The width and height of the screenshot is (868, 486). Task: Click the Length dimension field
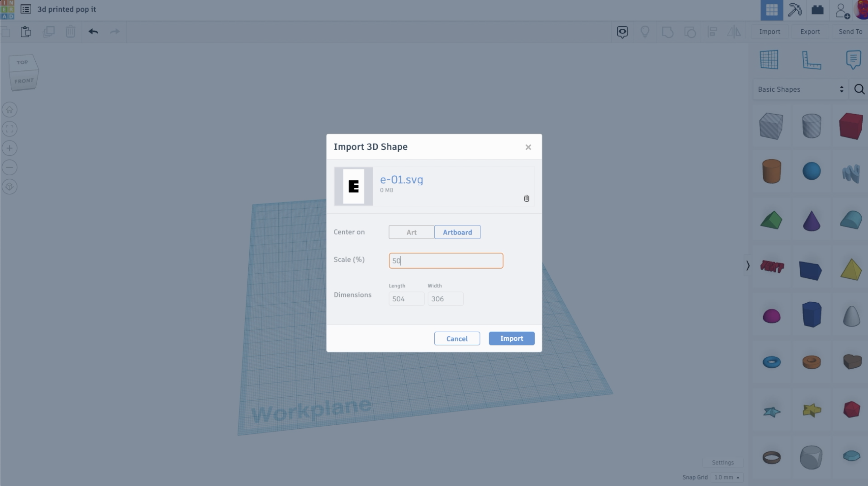coord(406,299)
